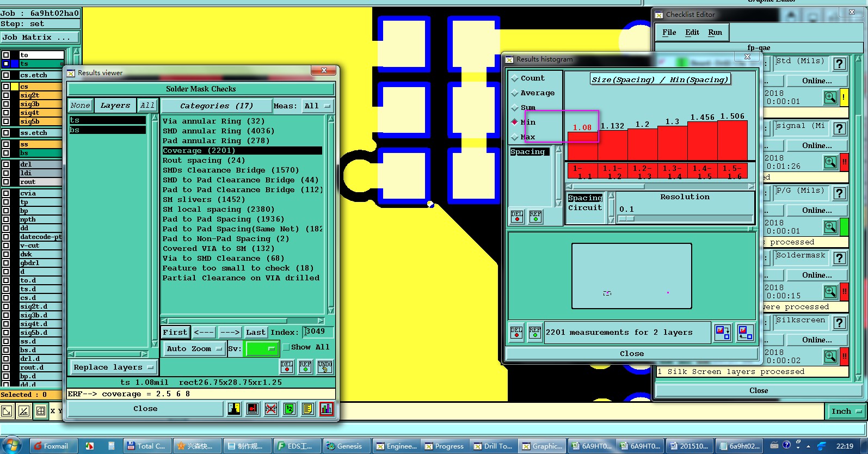Toggle checkbox for layer drl
The image size is (868, 454).
click(x=6, y=164)
